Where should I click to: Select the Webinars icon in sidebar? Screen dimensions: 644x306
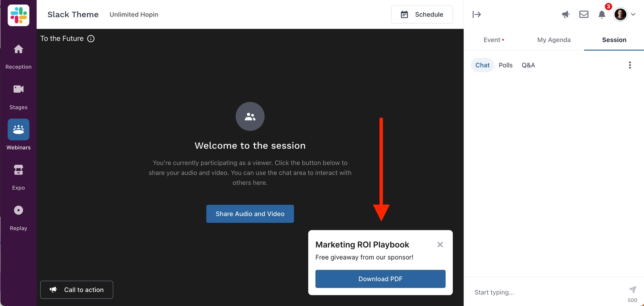tap(18, 129)
